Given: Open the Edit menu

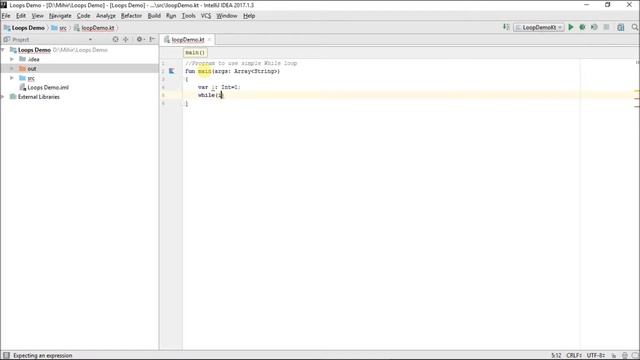Looking at the screenshot, I should click(x=21, y=16).
